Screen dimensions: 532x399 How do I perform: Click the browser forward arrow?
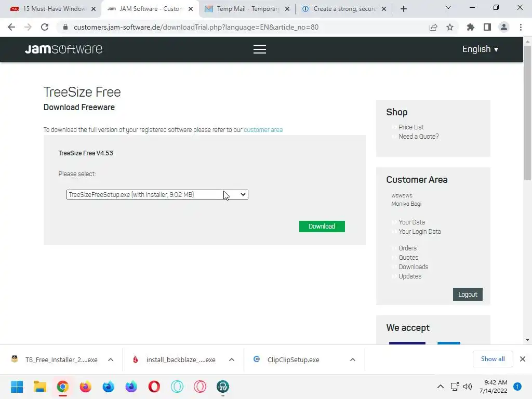click(28, 27)
